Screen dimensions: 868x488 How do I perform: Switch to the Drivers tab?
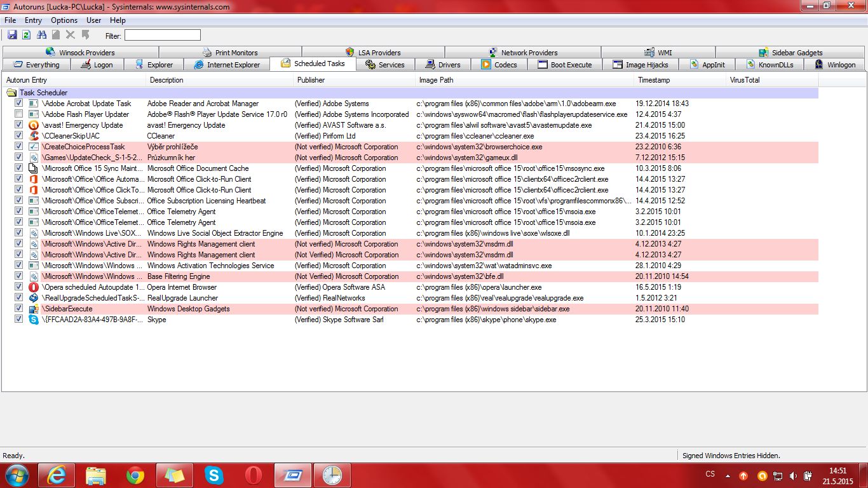click(442, 65)
